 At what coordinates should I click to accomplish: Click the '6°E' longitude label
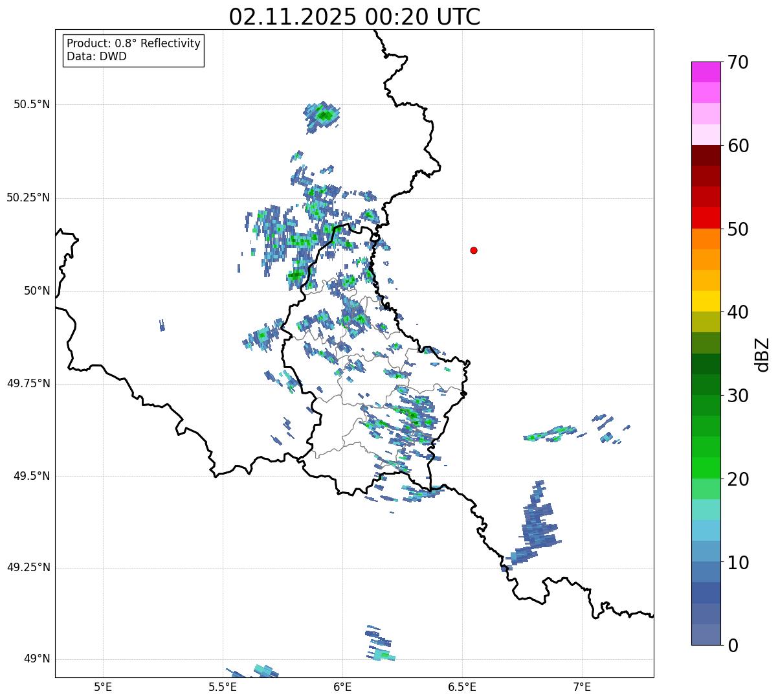[342, 686]
